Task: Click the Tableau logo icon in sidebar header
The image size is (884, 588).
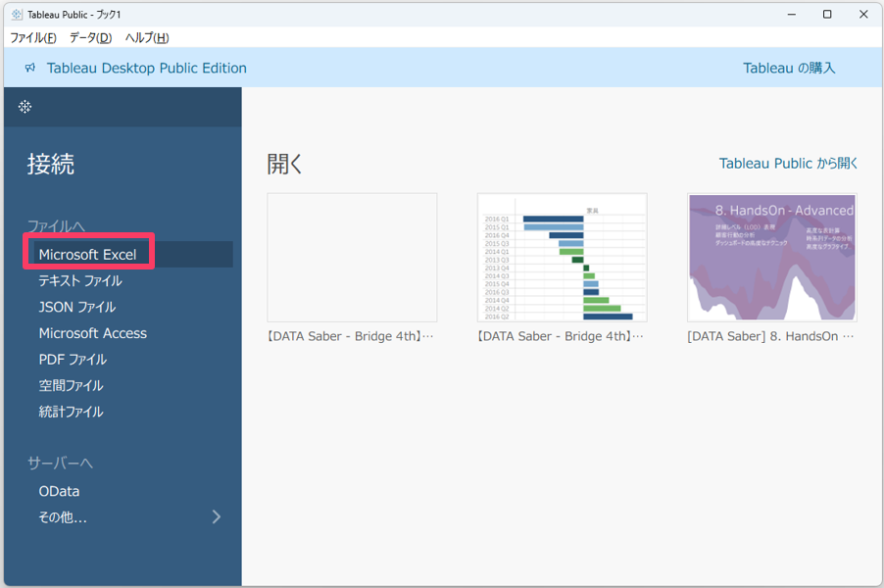Action: point(25,107)
